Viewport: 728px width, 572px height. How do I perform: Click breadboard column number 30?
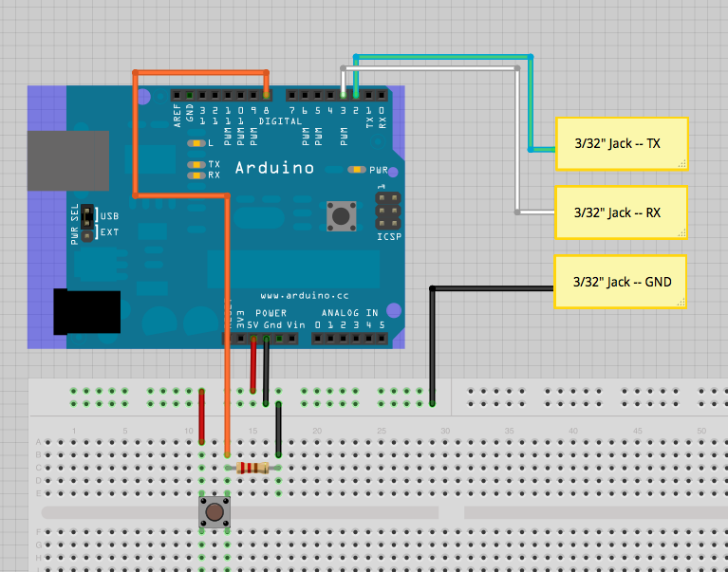[445, 431]
